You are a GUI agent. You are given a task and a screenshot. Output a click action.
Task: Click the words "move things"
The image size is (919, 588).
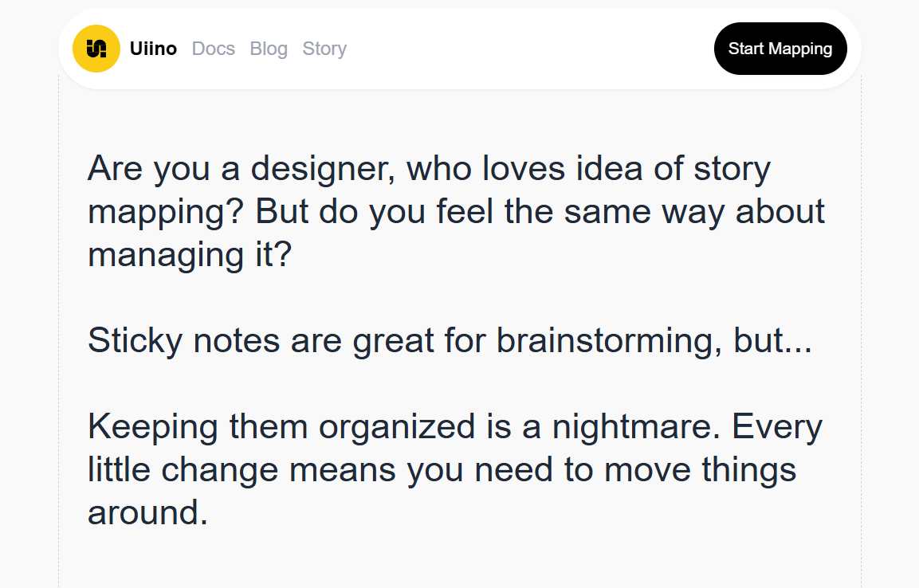(x=700, y=470)
